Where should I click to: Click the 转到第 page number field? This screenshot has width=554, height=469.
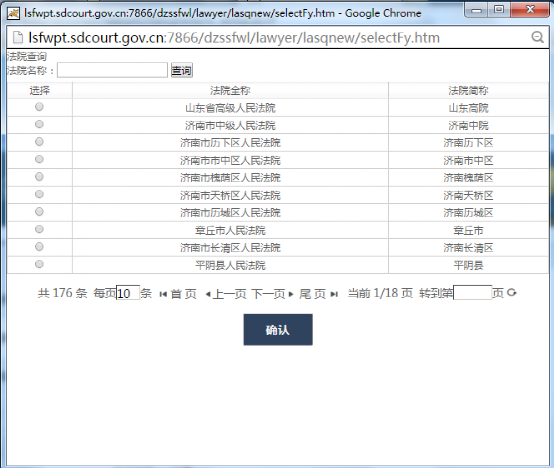click(472, 293)
